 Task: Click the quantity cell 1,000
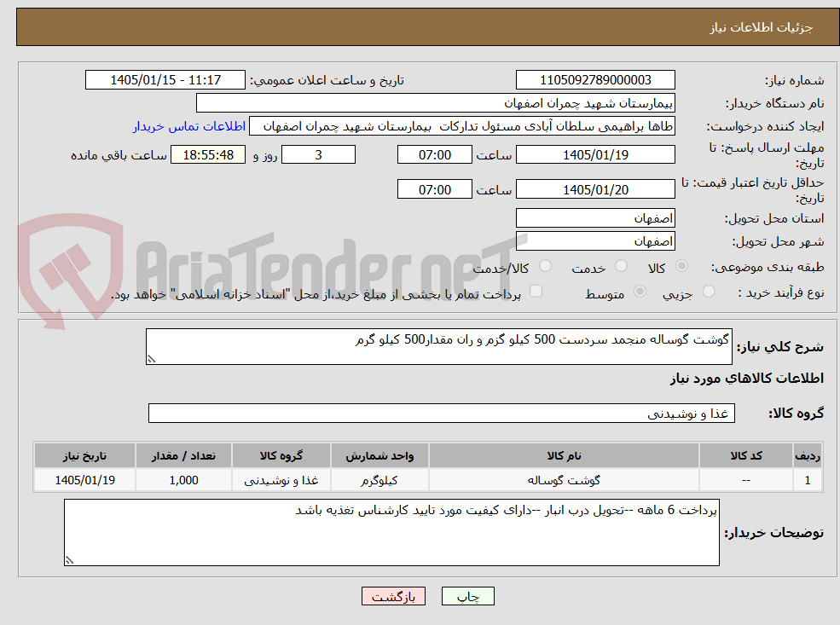coord(183,480)
